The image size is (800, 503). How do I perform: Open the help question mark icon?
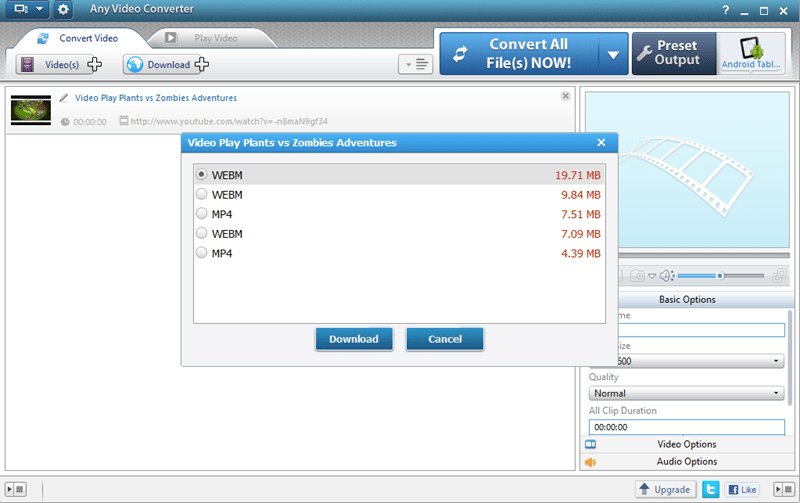tap(726, 10)
